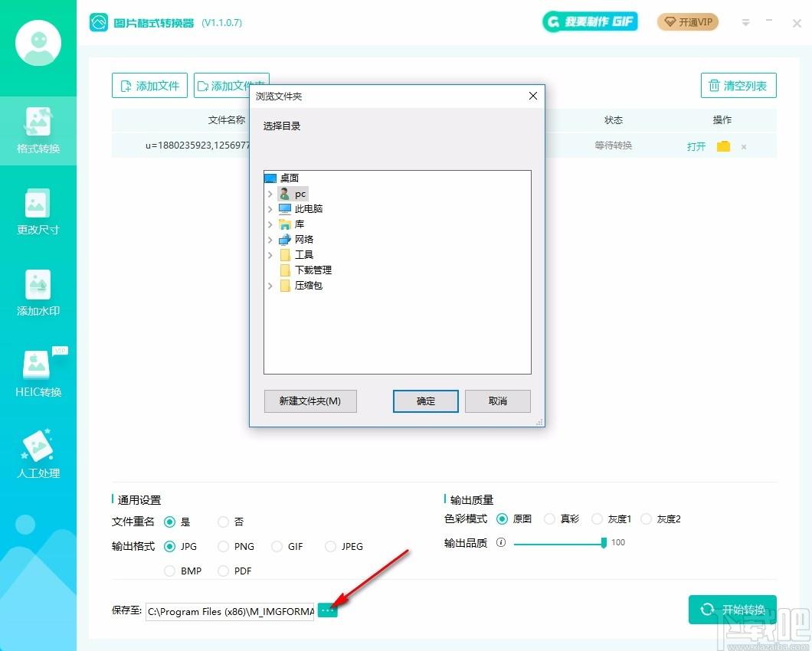
Task: Open the user avatar profile icon
Action: click(38, 42)
